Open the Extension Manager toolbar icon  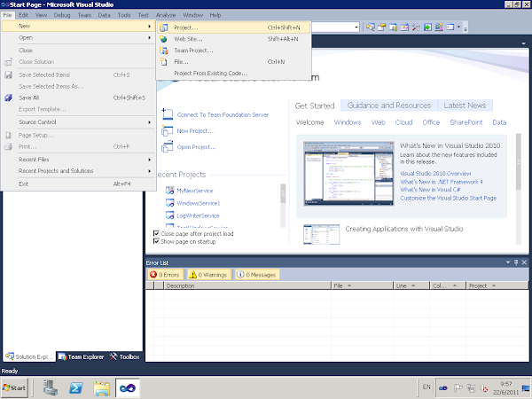(x=439, y=27)
